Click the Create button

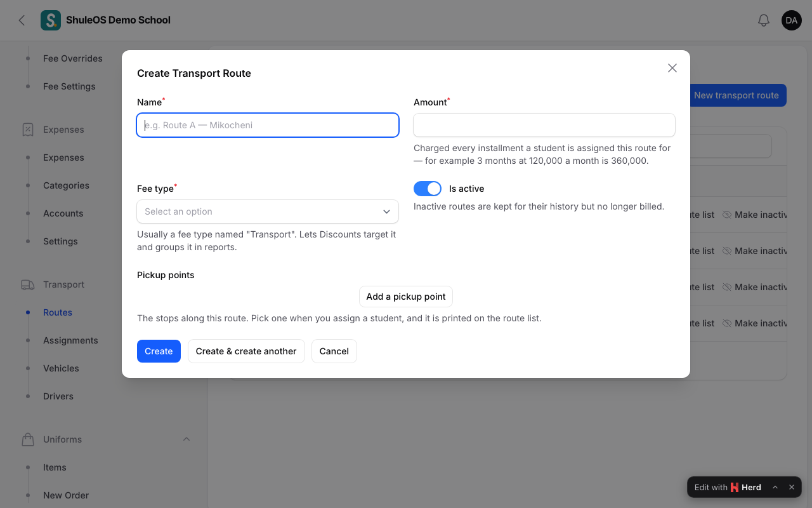click(159, 351)
